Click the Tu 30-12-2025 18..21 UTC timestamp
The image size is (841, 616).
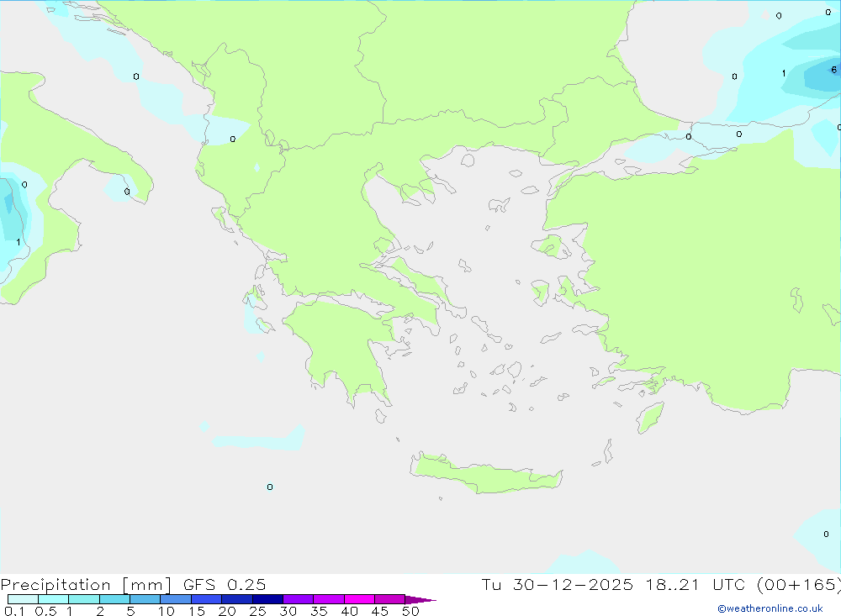[x=612, y=585]
